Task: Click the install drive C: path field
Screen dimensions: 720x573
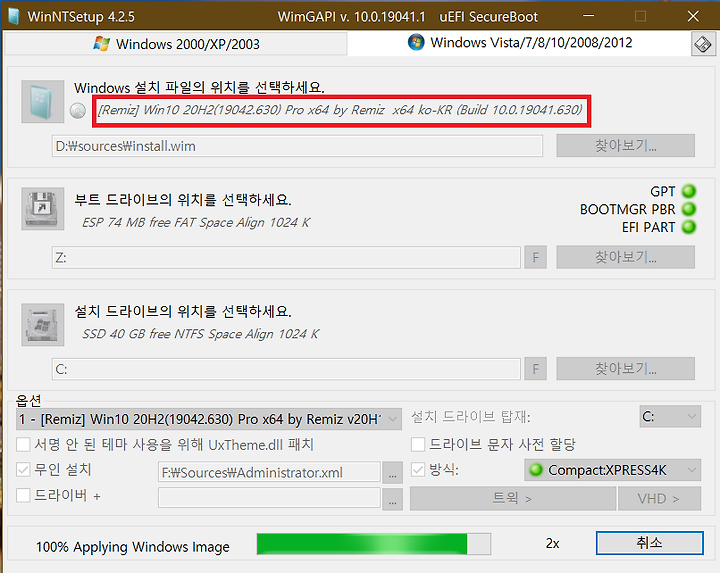Action: click(x=286, y=369)
